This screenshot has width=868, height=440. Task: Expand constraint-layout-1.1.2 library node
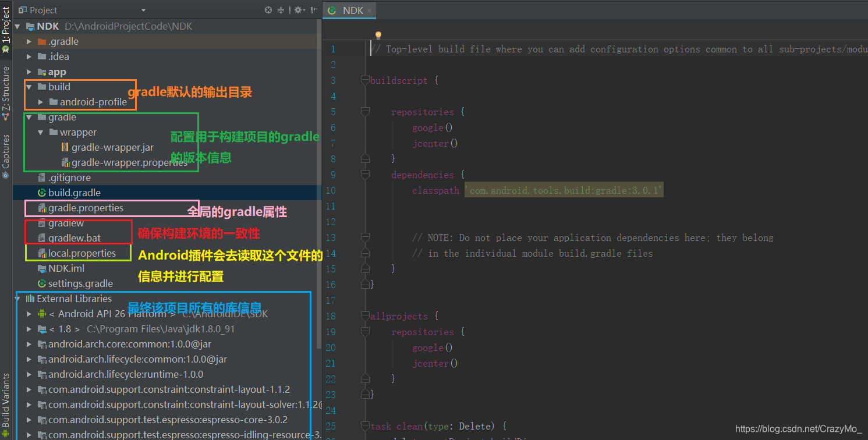[x=29, y=389]
